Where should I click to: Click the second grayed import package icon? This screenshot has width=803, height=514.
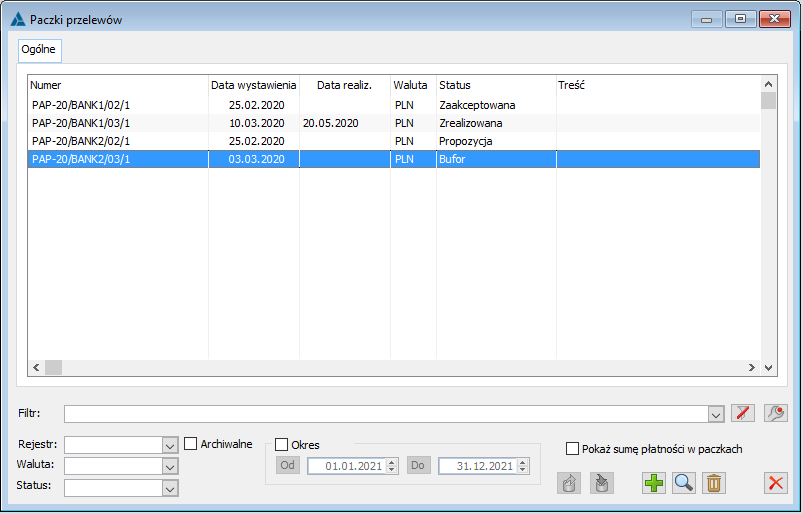coord(602,483)
